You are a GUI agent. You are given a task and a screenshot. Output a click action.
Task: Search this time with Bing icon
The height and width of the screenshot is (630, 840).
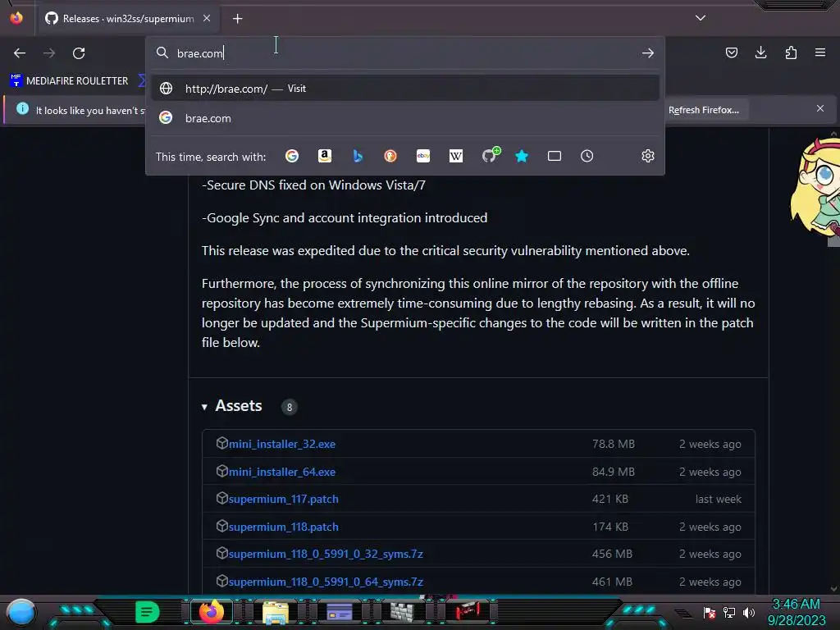point(358,156)
